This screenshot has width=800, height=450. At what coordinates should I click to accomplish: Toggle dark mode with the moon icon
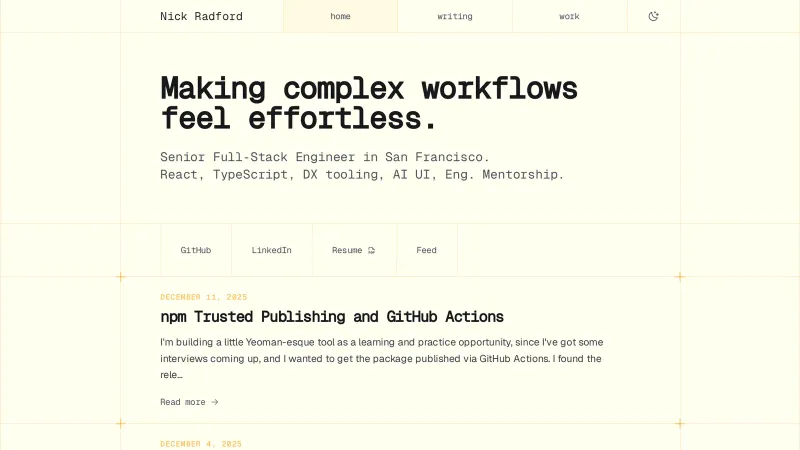tap(654, 16)
